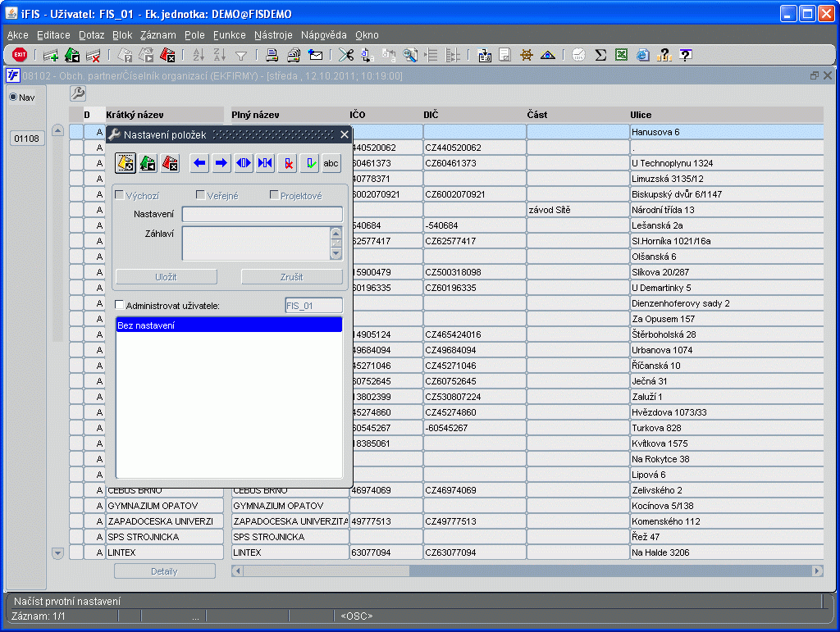Select the Nav radio button

(13, 97)
